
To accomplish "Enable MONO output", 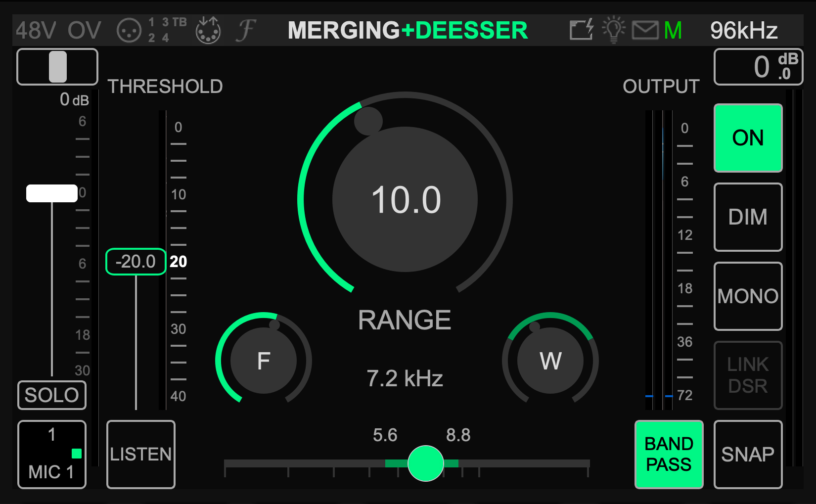I will 748,296.
